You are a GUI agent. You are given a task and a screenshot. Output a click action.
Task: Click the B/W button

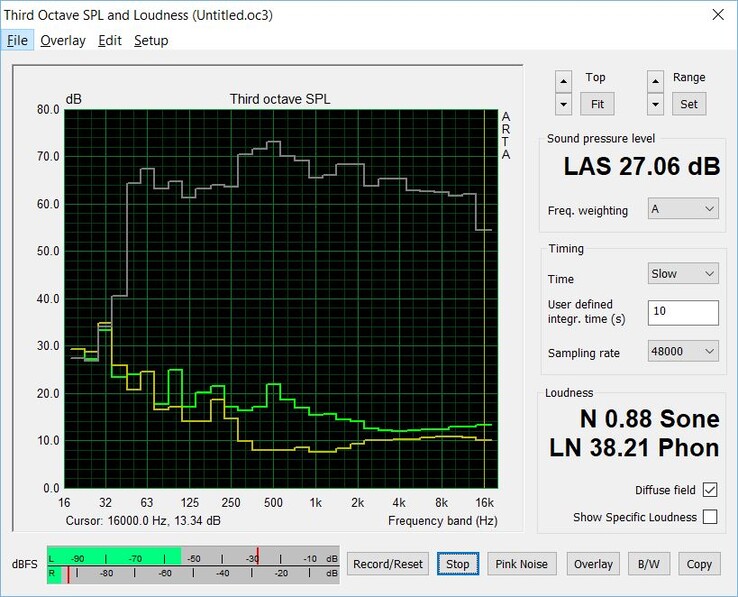[647, 564]
